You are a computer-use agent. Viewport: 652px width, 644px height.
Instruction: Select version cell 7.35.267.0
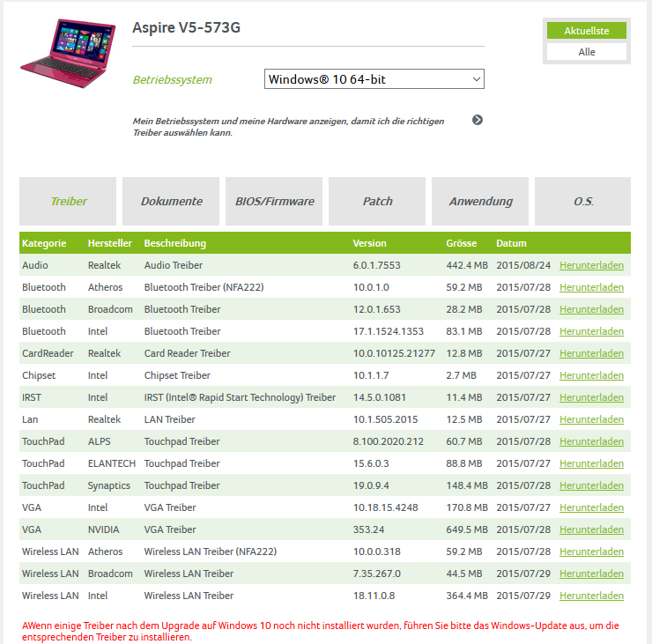[377, 574]
